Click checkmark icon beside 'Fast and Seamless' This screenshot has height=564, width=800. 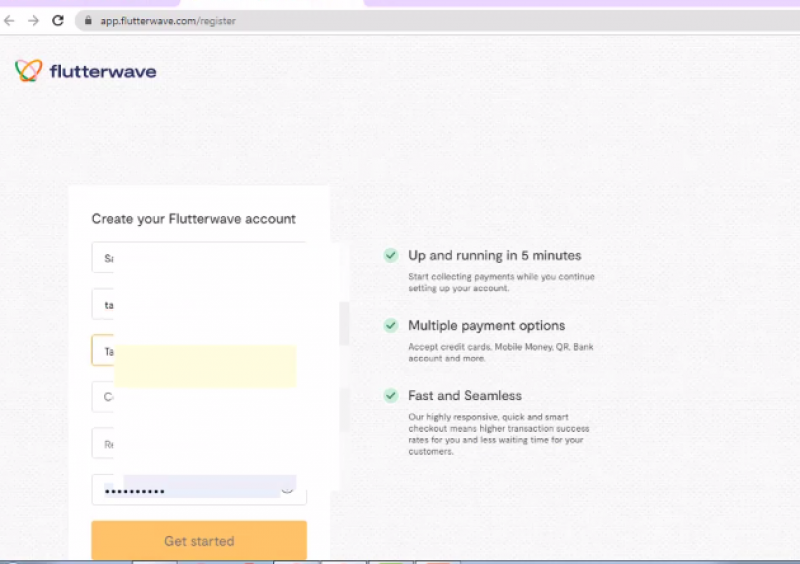pos(391,396)
